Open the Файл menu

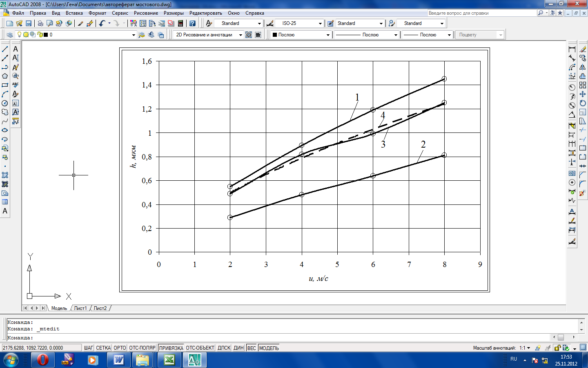click(x=18, y=13)
